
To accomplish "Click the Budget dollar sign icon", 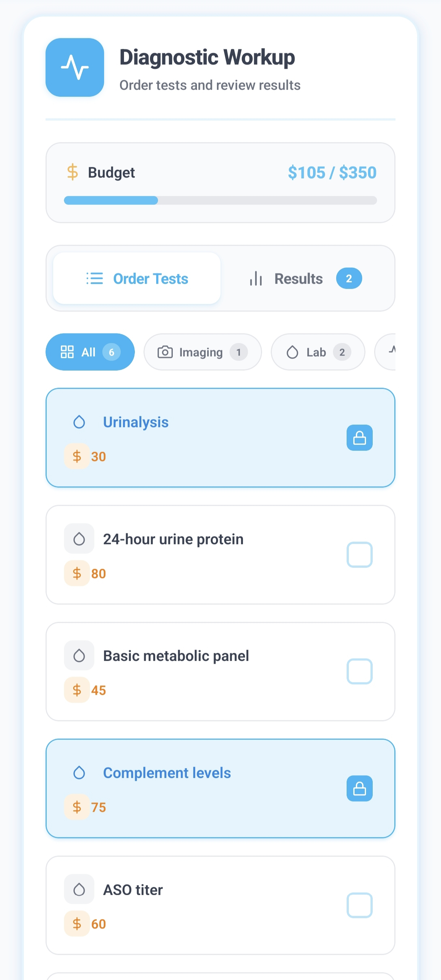I will click(x=72, y=172).
